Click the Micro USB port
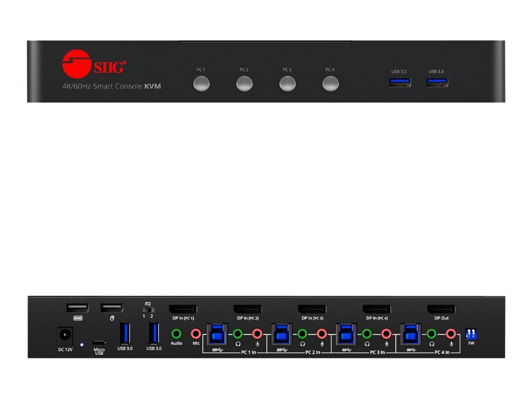Image resolution: width=532 pixels, height=399 pixels. (x=99, y=343)
